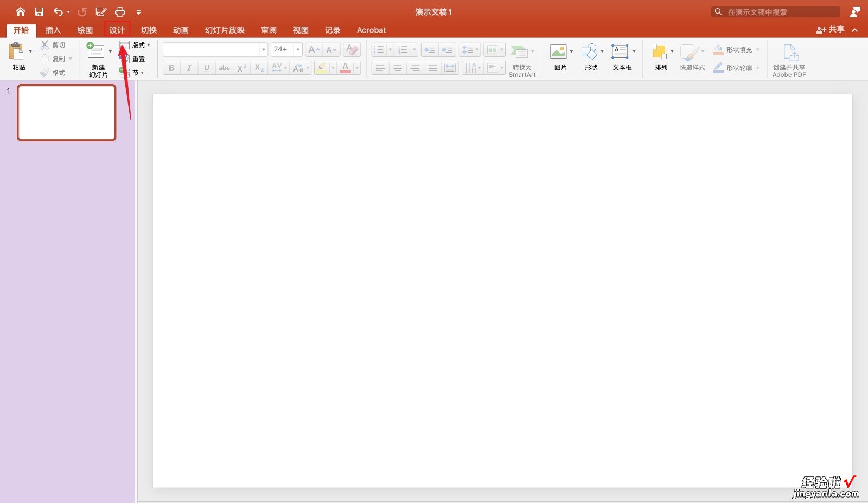
Task: Click the Print icon in title bar
Action: 120,11
